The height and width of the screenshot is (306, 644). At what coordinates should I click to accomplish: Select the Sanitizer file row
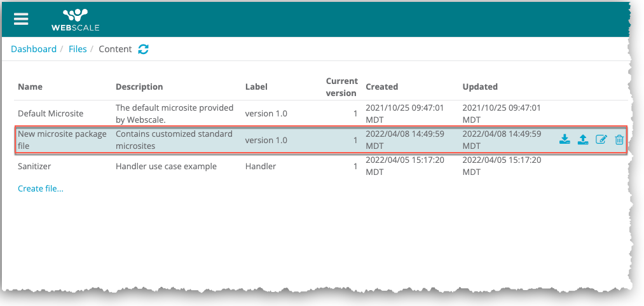click(x=34, y=167)
